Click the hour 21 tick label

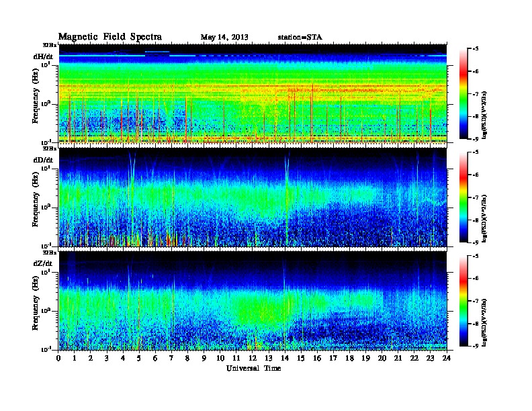coord(398,358)
